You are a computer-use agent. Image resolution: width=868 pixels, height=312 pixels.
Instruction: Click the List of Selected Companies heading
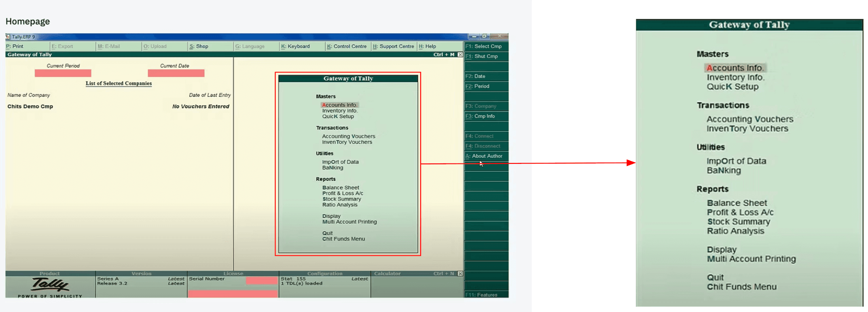point(119,84)
